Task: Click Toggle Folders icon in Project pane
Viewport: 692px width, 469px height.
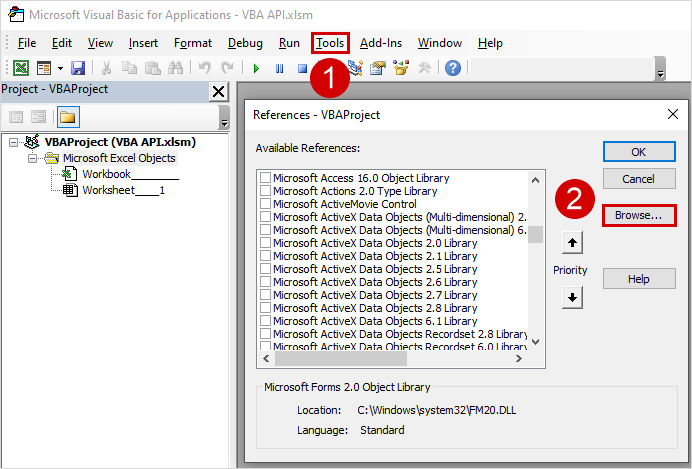Action: tap(68, 116)
